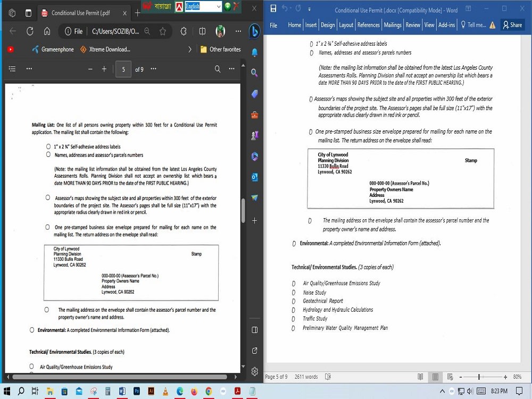
Task: Open Grameenphone favorite link
Action: [53, 49]
